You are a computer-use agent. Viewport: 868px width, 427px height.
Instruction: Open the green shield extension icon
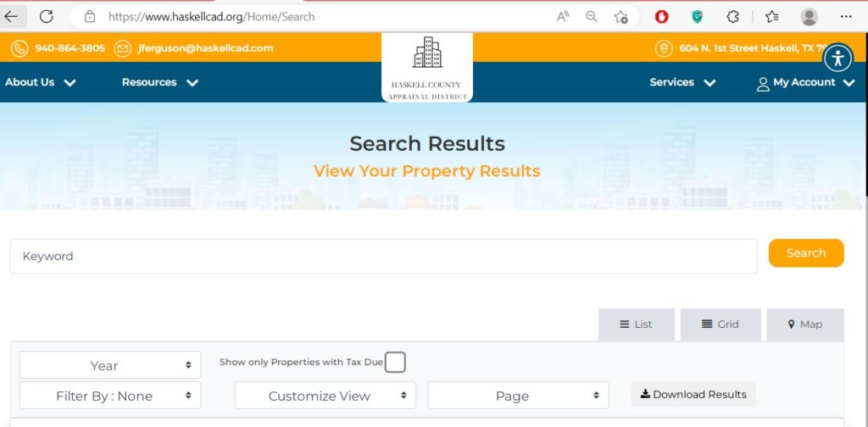698,17
